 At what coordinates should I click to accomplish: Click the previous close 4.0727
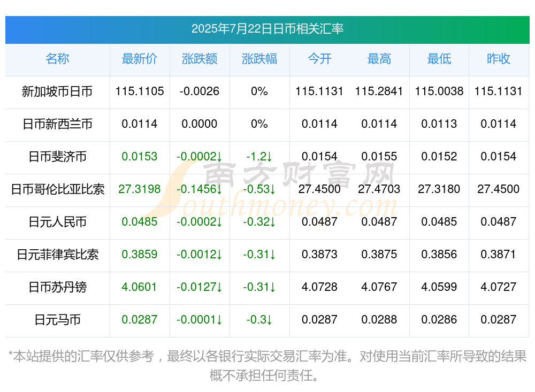tap(499, 287)
